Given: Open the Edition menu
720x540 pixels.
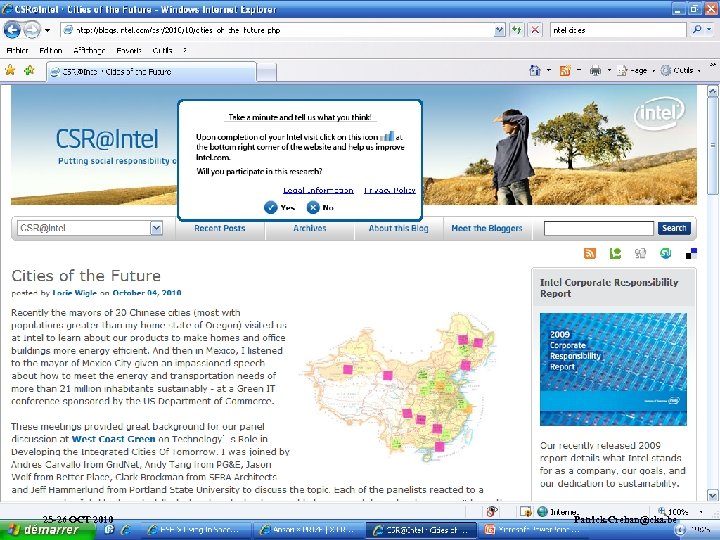Looking at the screenshot, I should (51, 51).
